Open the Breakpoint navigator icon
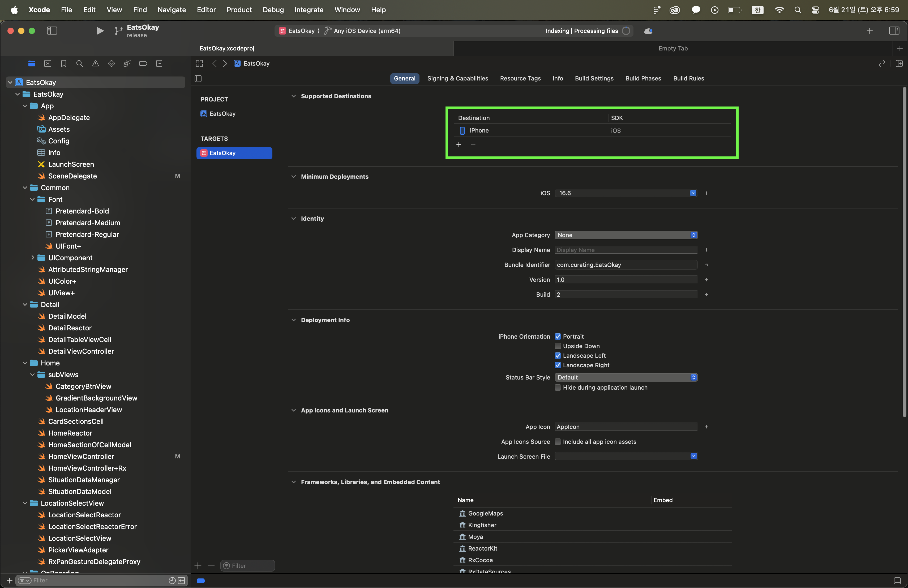Image resolution: width=908 pixels, height=588 pixels. click(143, 64)
